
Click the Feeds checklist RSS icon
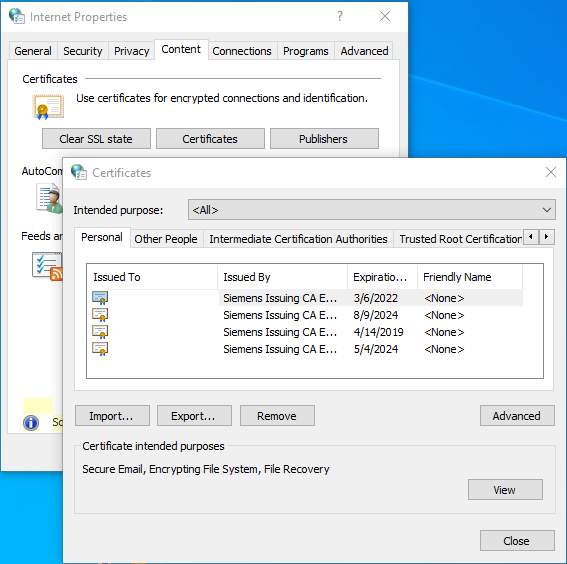click(x=47, y=266)
